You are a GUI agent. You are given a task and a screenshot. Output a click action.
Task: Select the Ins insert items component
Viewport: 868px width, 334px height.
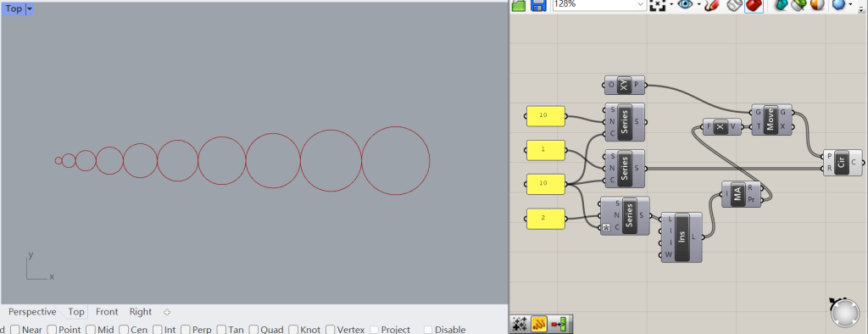(682, 237)
